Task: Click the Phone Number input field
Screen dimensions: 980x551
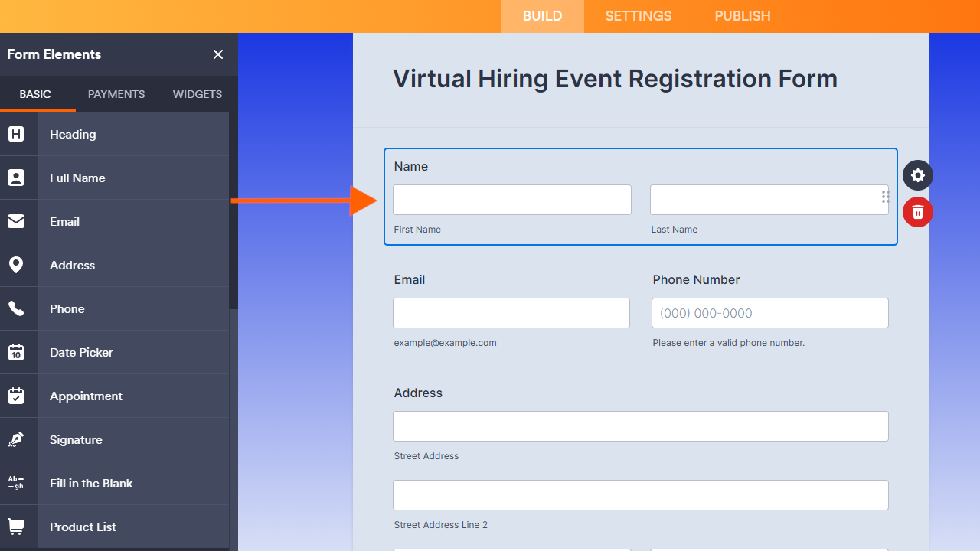Action: [x=769, y=313]
